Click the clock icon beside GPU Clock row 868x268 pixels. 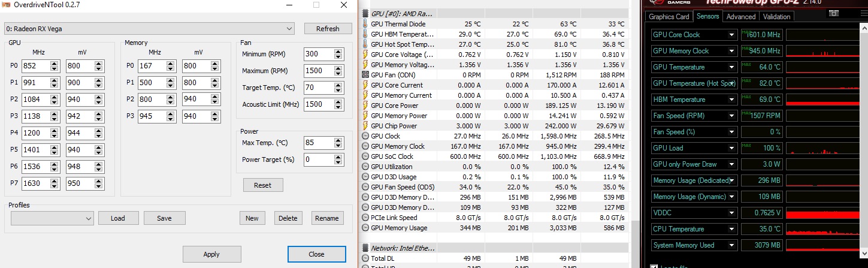(x=366, y=136)
